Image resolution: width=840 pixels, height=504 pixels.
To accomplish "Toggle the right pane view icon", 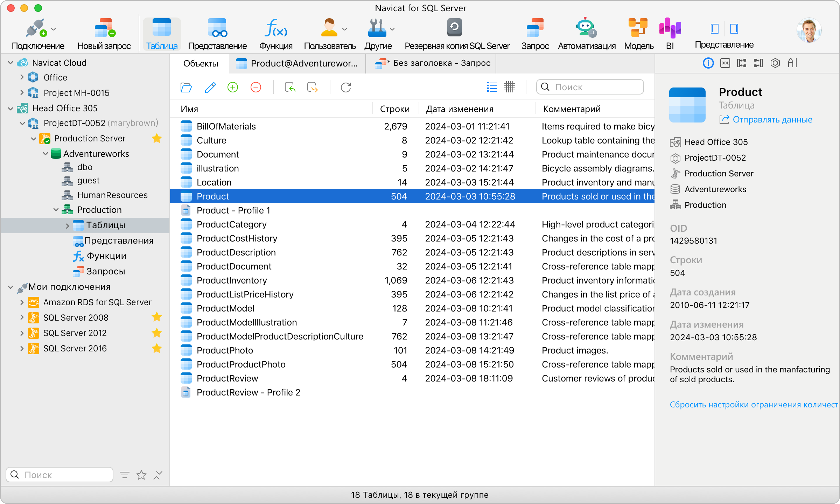I will (x=734, y=28).
